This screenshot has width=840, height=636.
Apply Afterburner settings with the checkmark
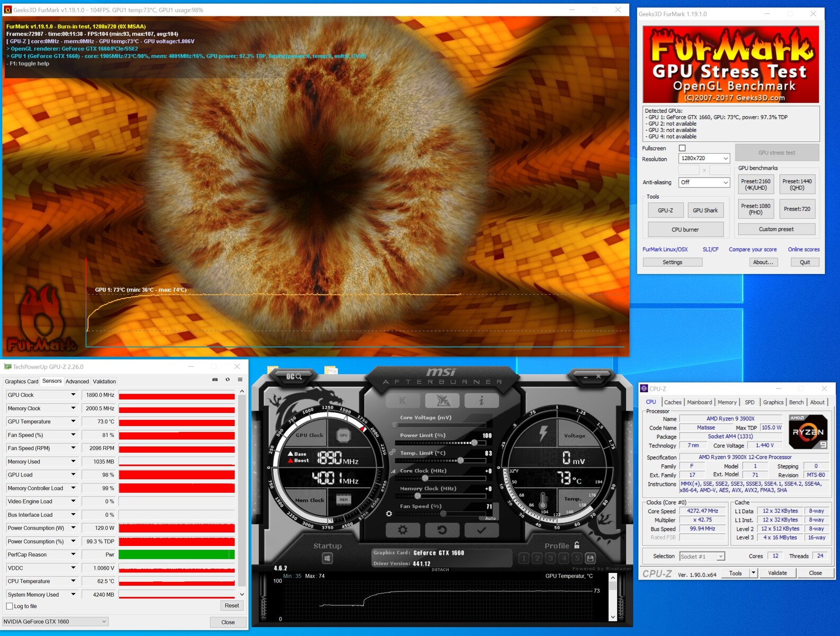481,530
